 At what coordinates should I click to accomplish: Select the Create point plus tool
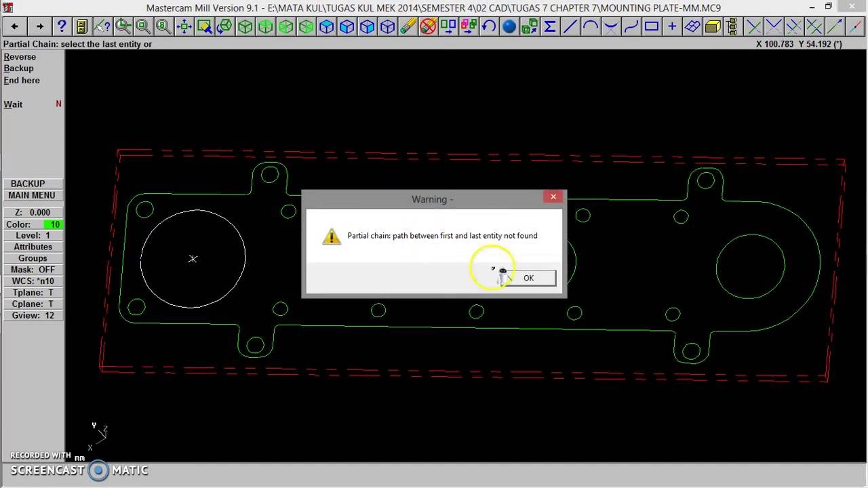click(672, 26)
